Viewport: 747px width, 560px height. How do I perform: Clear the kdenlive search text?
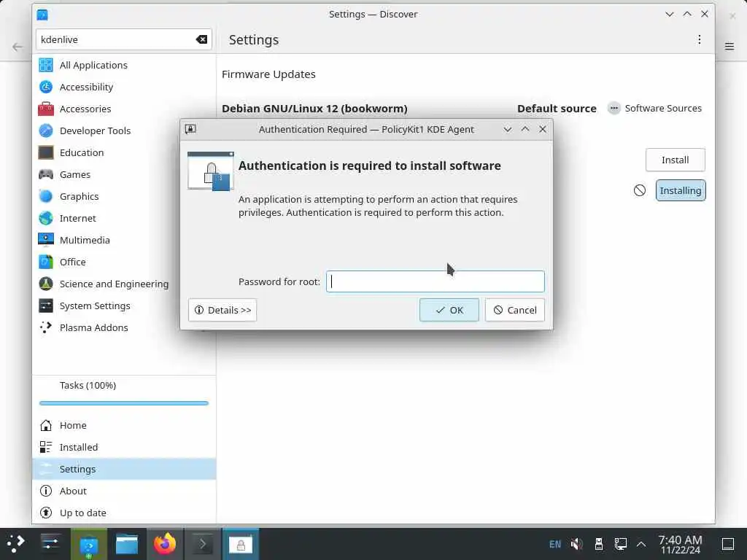click(201, 39)
